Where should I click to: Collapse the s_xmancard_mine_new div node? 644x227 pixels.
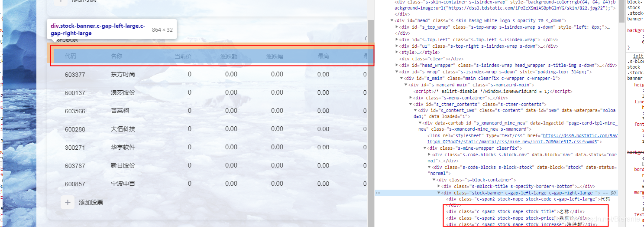(420, 123)
